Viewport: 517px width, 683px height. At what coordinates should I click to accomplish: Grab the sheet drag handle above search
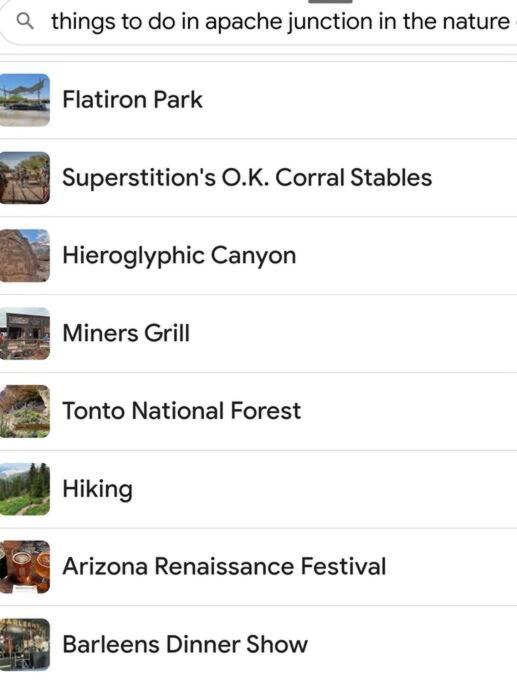(x=330, y=1)
